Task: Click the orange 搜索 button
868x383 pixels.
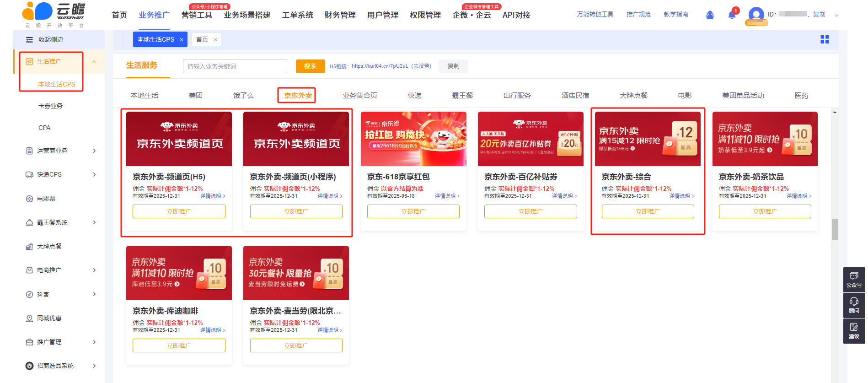Action: tap(311, 66)
